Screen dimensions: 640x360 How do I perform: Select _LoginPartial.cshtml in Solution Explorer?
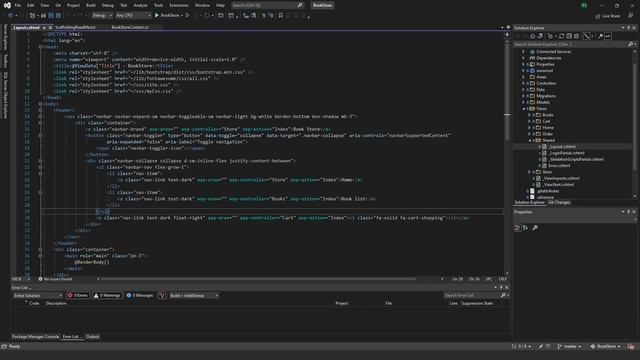click(567, 153)
